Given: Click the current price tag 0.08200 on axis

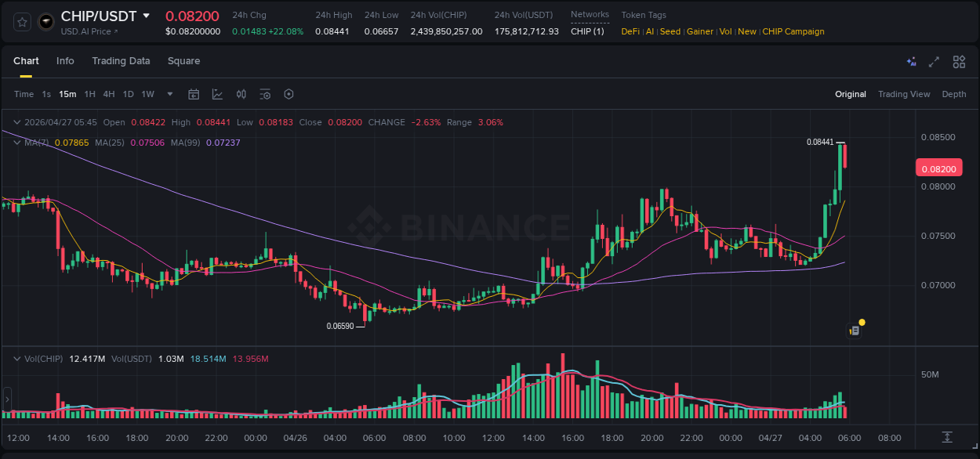Looking at the screenshot, I should click(938, 168).
